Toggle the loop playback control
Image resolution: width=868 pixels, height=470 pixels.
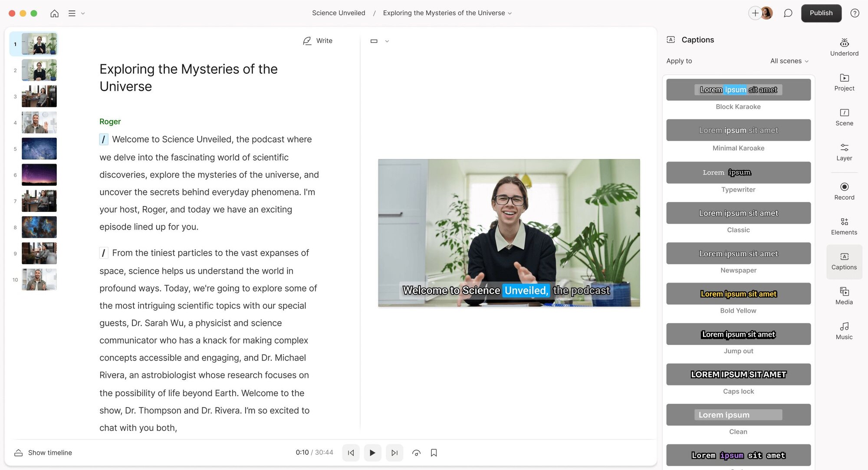coord(416,452)
